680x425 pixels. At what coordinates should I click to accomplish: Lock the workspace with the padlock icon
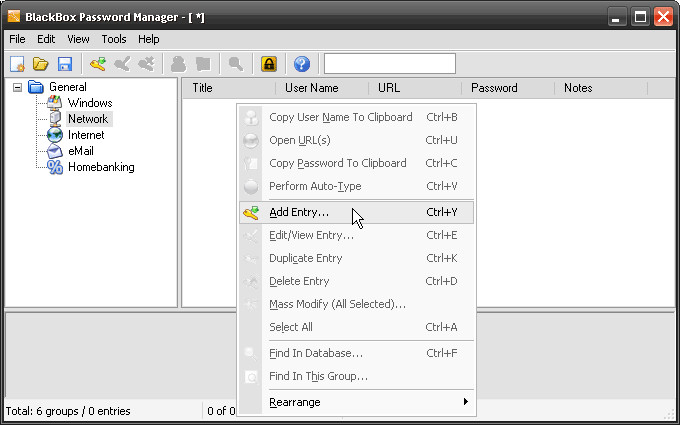click(x=268, y=64)
